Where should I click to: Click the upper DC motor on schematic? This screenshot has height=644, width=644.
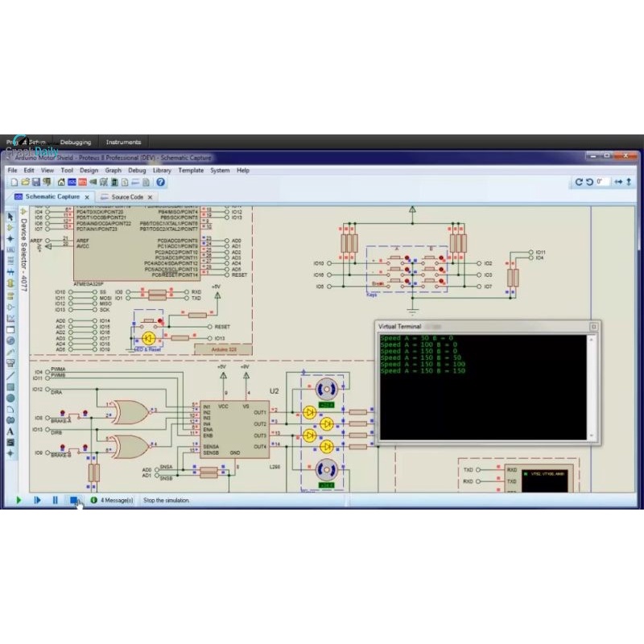(x=327, y=389)
